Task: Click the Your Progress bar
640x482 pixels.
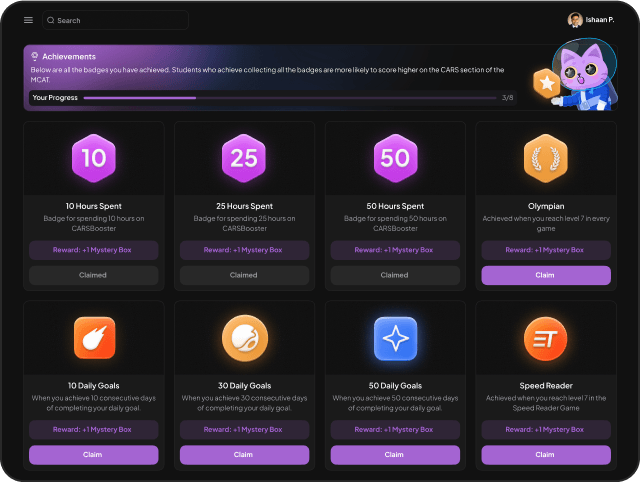Action: click(x=290, y=98)
